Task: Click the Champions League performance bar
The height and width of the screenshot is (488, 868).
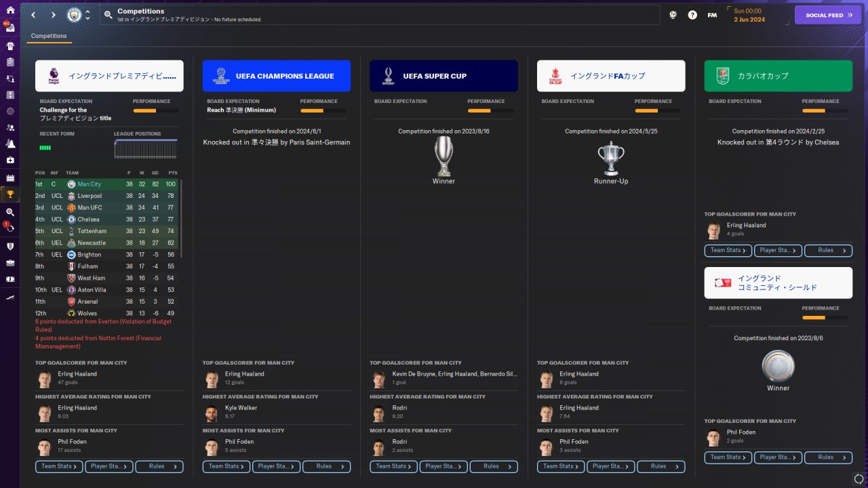Action: click(323, 110)
